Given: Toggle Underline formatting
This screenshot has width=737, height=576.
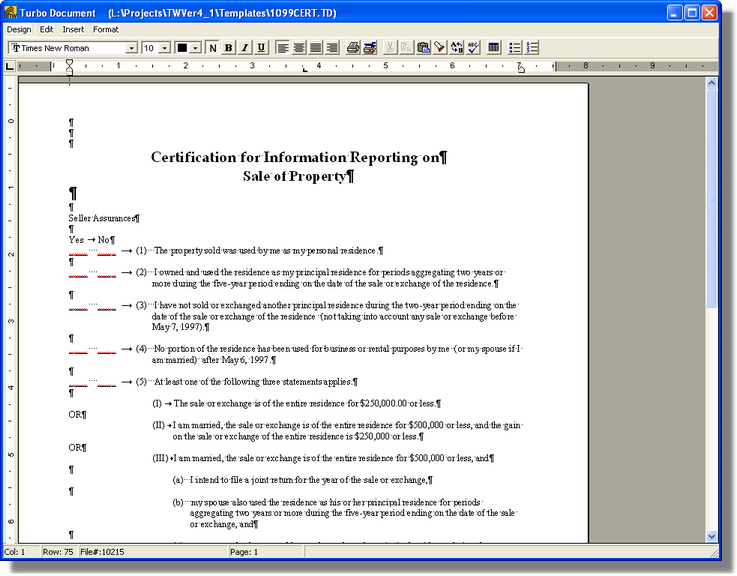Looking at the screenshot, I should [261, 48].
